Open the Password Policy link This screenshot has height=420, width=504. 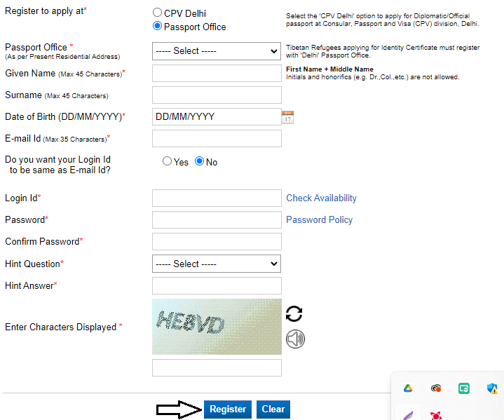tap(319, 220)
